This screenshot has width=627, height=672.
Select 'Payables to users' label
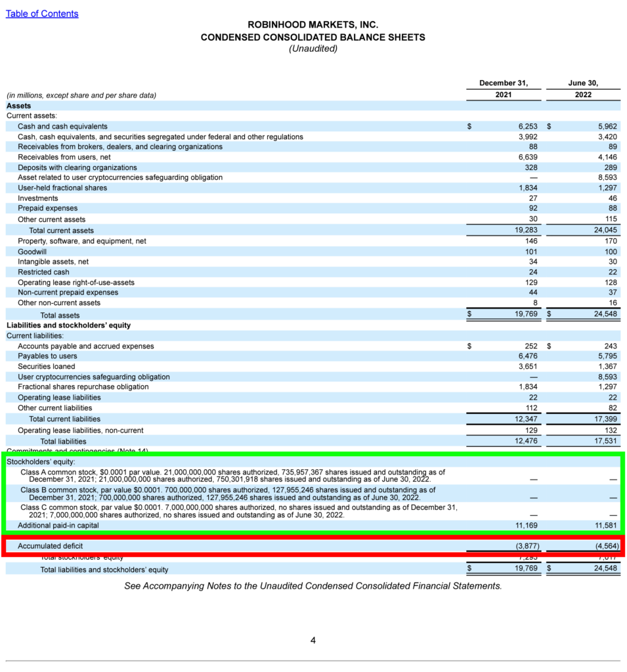(48, 356)
